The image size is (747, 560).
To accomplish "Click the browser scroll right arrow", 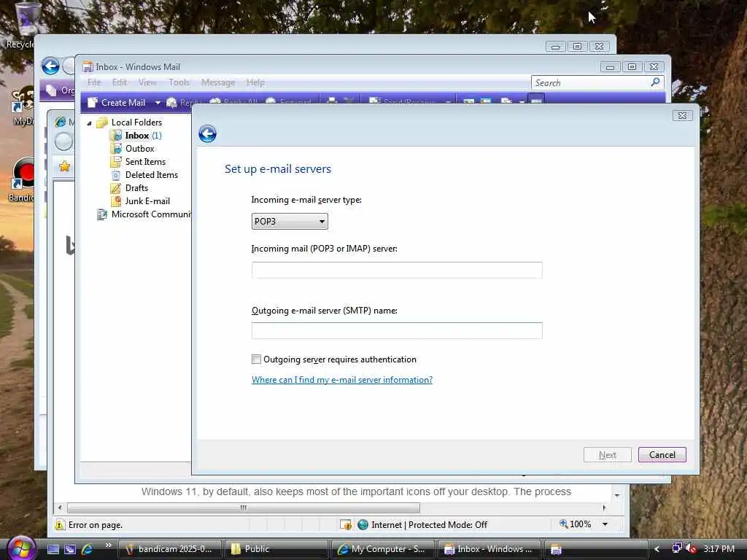I will click(604, 507).
